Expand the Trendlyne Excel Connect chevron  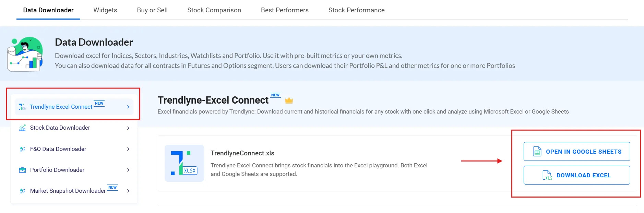pyautogui.click(x=128, y=107)
